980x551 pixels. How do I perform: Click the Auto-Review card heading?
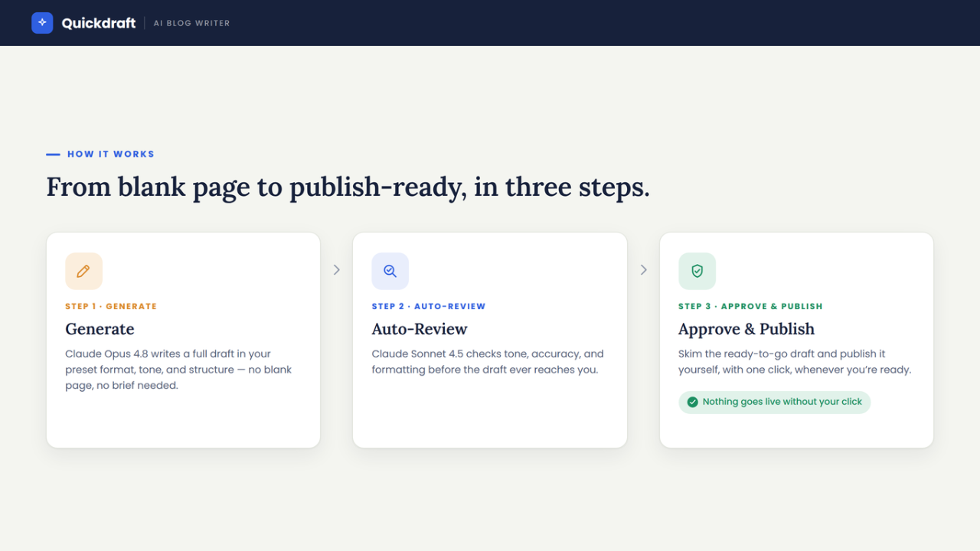point(420,329)
